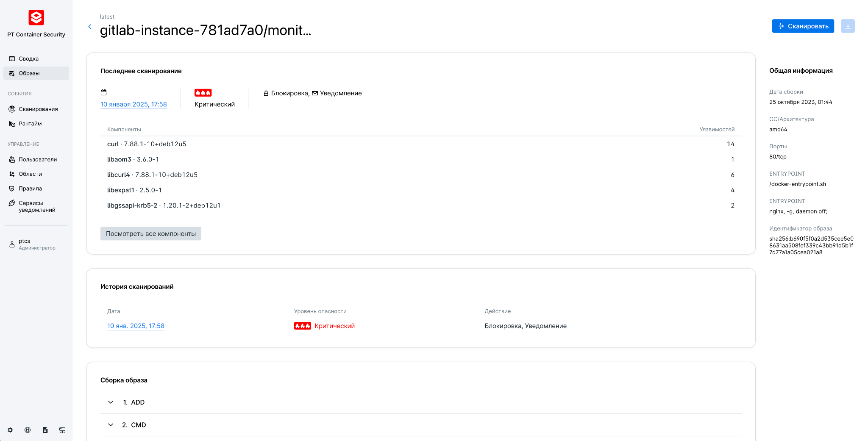Click the flame badge in scan history row

[x=303, y=326]
